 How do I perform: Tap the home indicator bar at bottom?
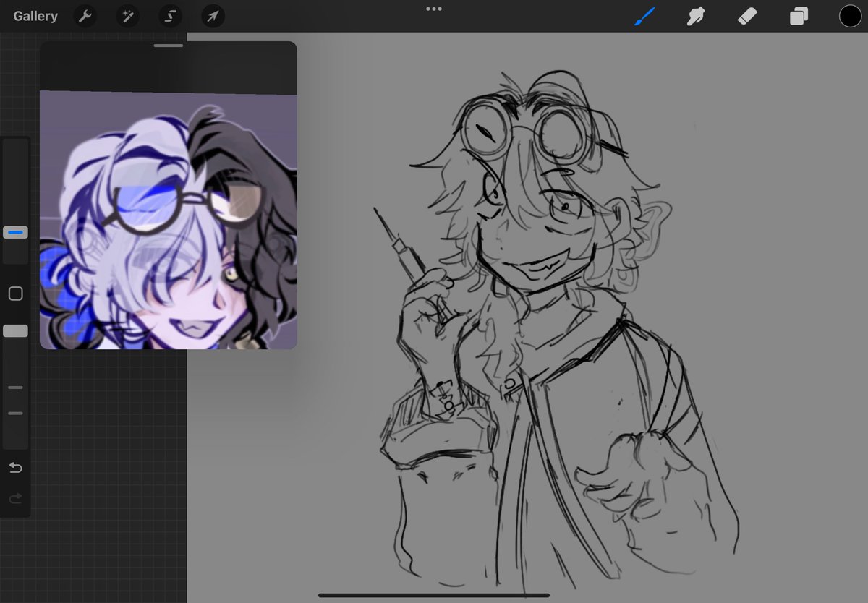pos(434,596)
